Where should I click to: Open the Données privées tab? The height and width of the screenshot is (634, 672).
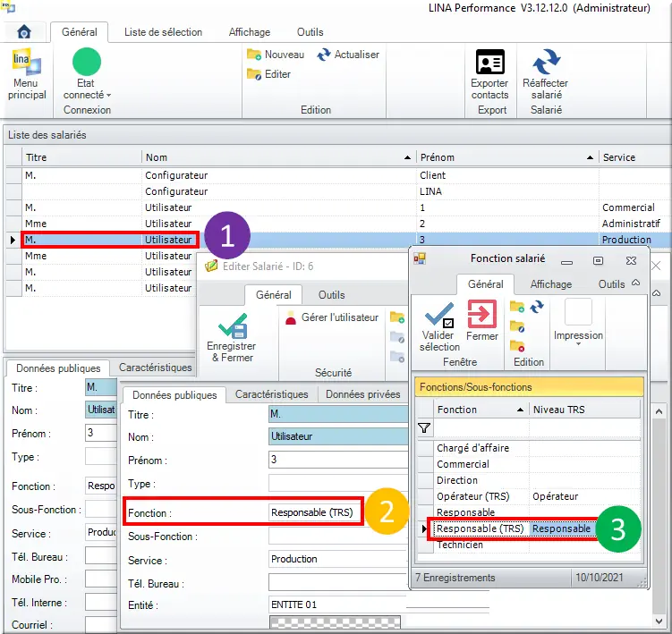362,394
